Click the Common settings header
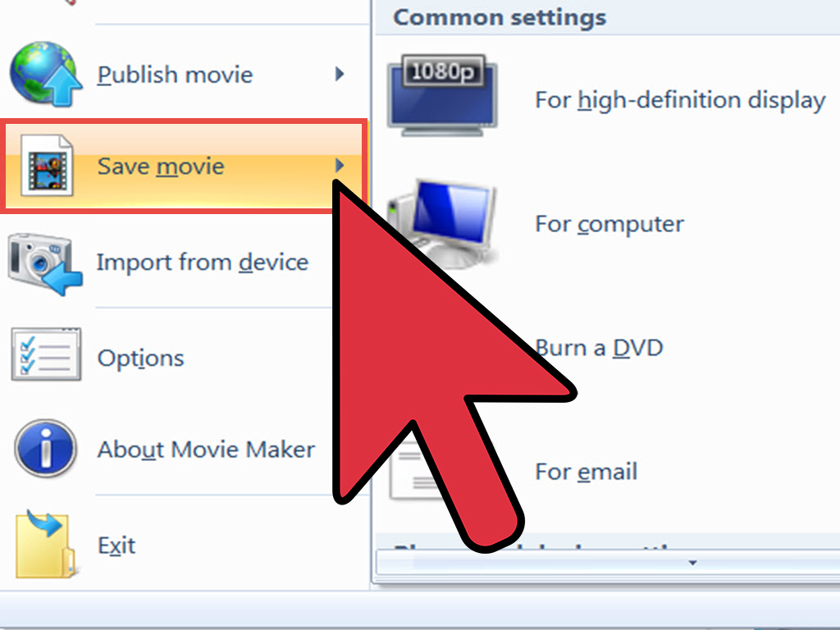Viewport: 840px width, 630px height. [500, 17]
